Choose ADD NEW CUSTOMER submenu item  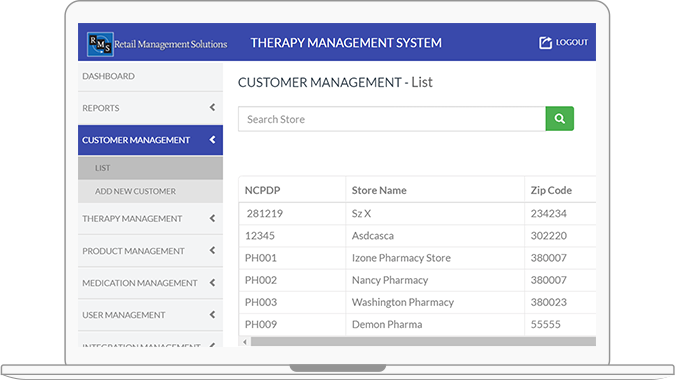(150, 191)
